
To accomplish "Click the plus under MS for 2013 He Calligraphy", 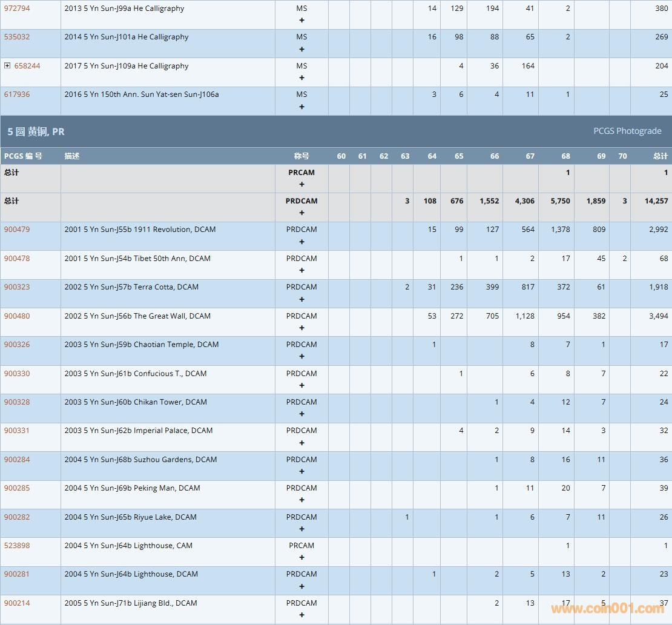I will point(301,21).
